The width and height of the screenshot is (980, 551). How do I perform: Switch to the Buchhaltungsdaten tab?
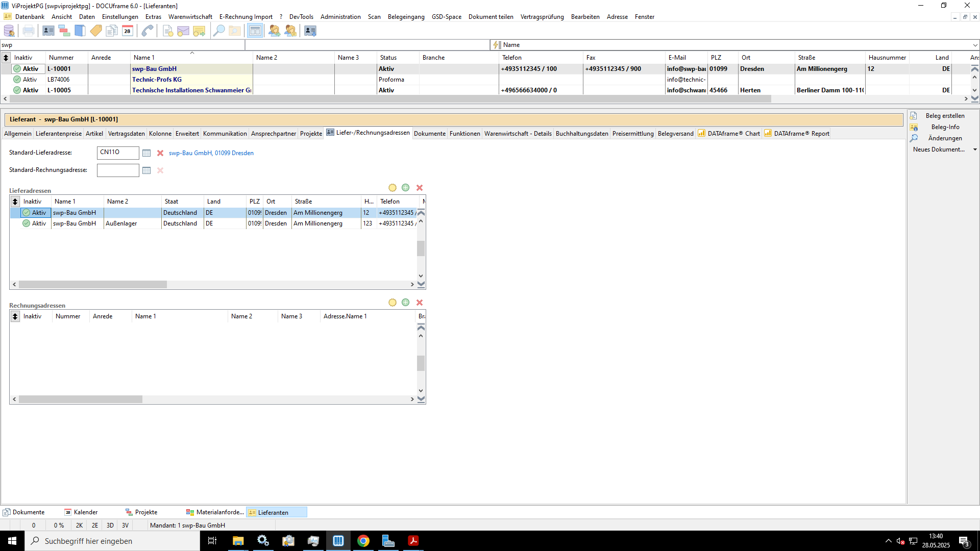pyautogui.click(x=582, y=134)
